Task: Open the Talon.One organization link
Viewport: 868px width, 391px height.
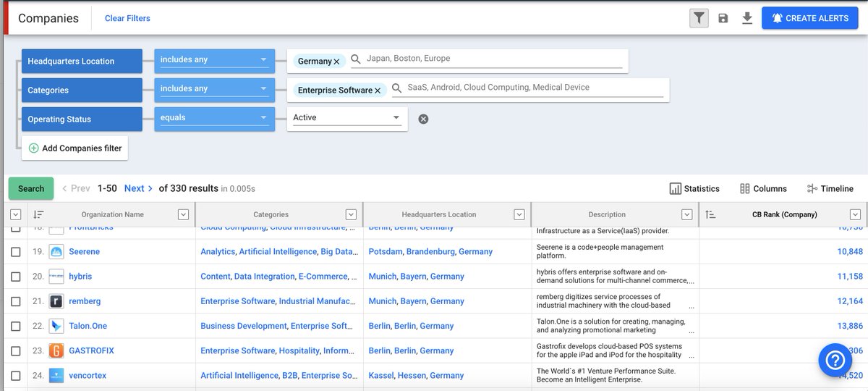Action: pos(88,326)
